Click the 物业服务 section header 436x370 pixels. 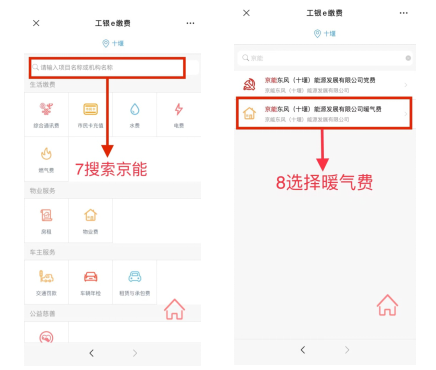(42, 191)
